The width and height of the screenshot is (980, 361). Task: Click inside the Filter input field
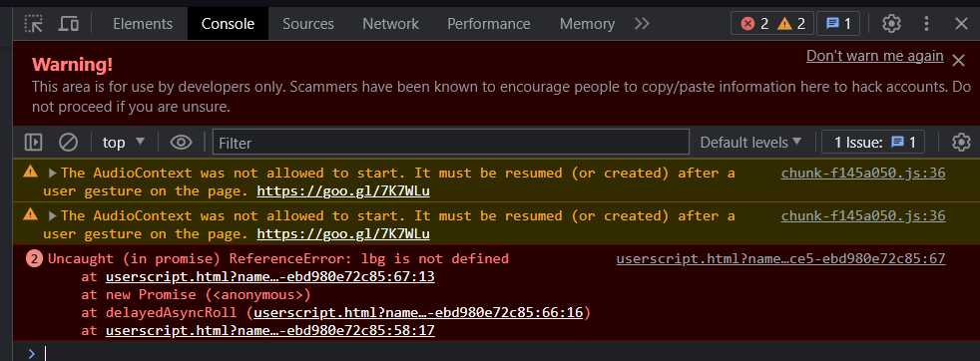coord(451,143)
